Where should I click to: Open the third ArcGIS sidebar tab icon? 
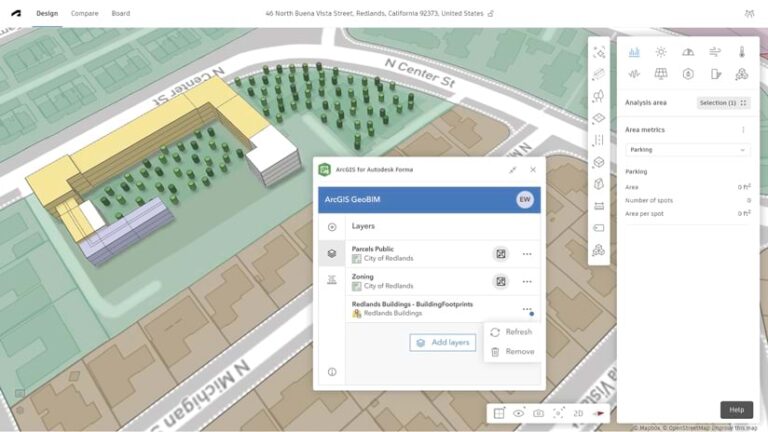coord(332,280)
